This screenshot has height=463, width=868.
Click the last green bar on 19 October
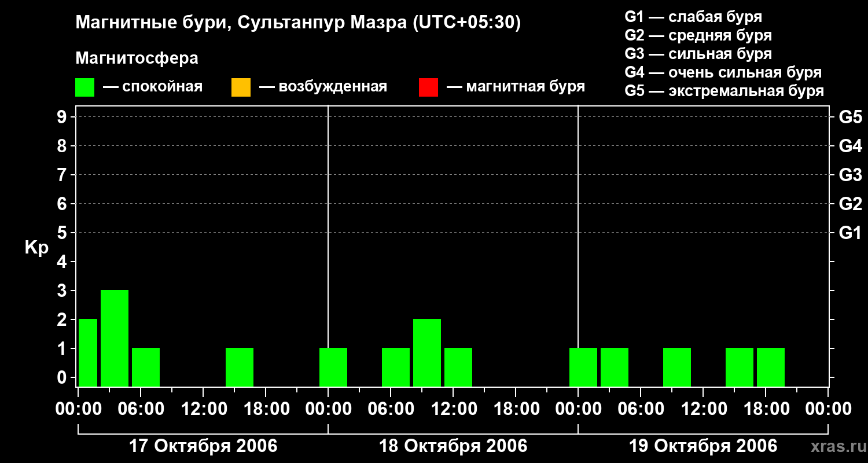tap(771, 367)
